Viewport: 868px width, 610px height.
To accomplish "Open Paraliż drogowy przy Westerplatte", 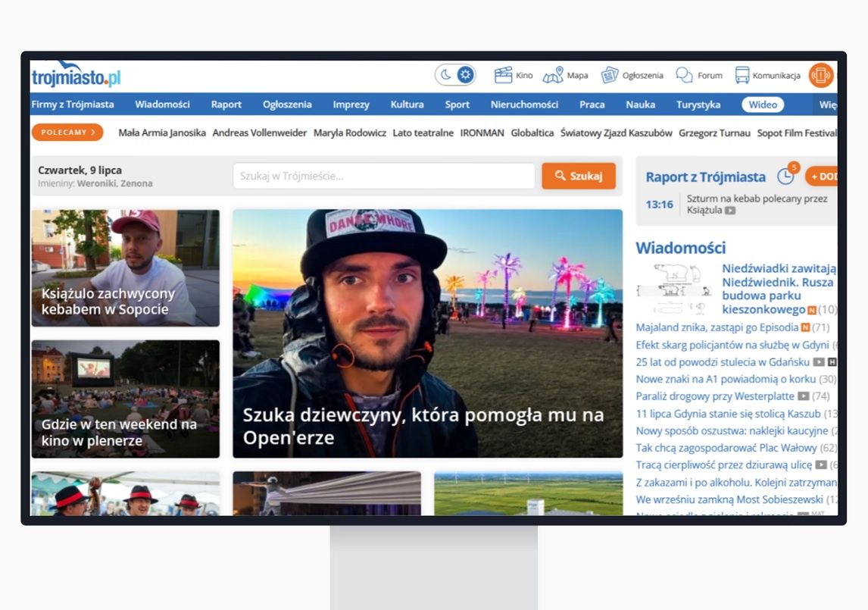I will pyautogui.click(x=715, y=397).
